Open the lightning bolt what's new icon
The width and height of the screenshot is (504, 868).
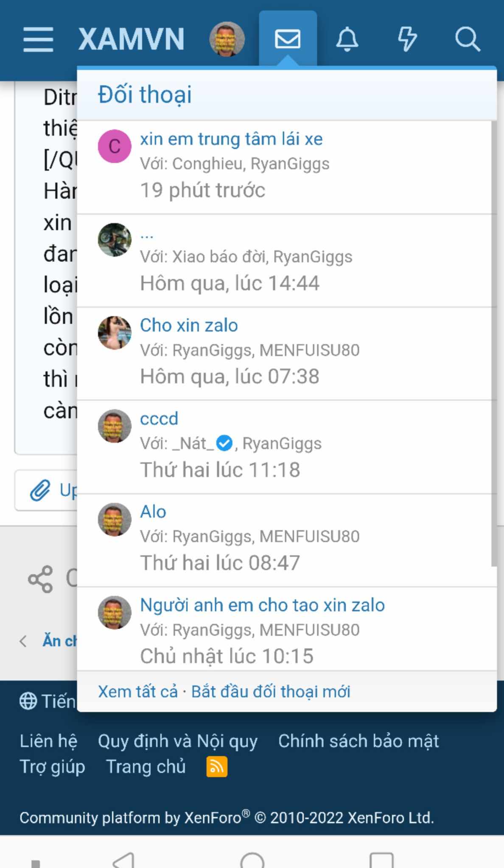[407, 39]
